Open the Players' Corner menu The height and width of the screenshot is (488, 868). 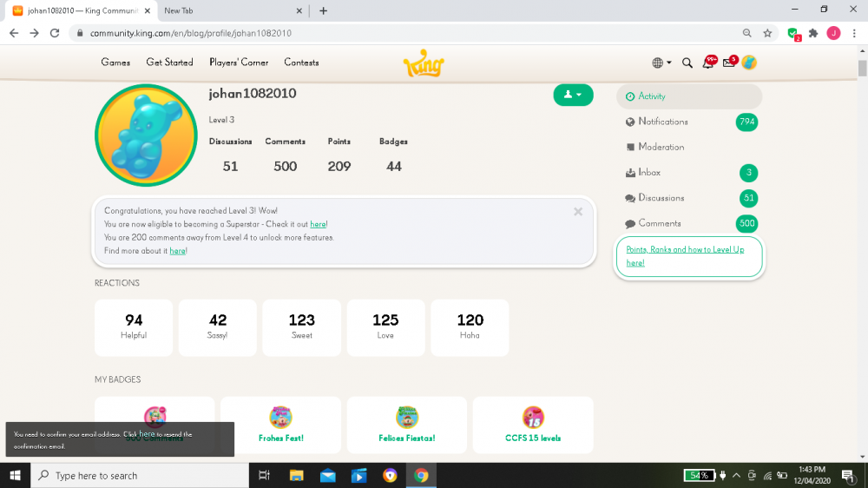point(239,63)
